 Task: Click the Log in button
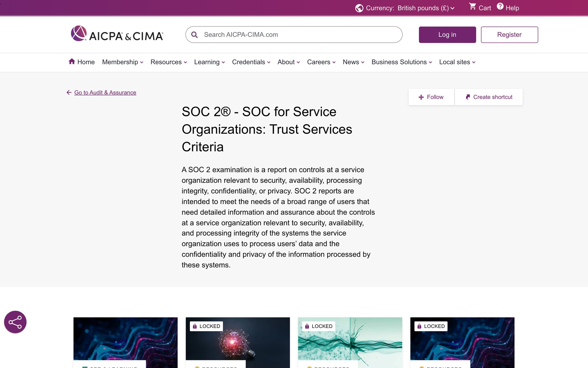pyautogui.click(x=447, y=34)
